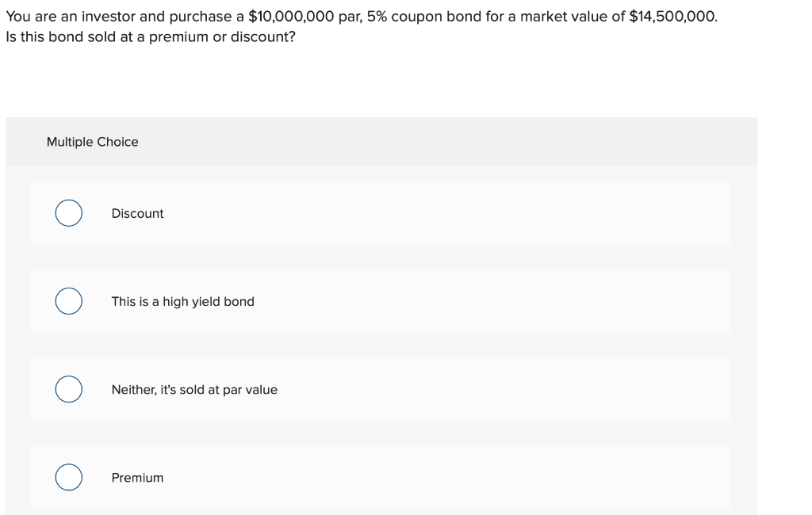Image resolution: width=812 pixels, height=515 pixels.
Task: Click "Neither, it's sold at par value" text
Action: (x=194, y=389)
